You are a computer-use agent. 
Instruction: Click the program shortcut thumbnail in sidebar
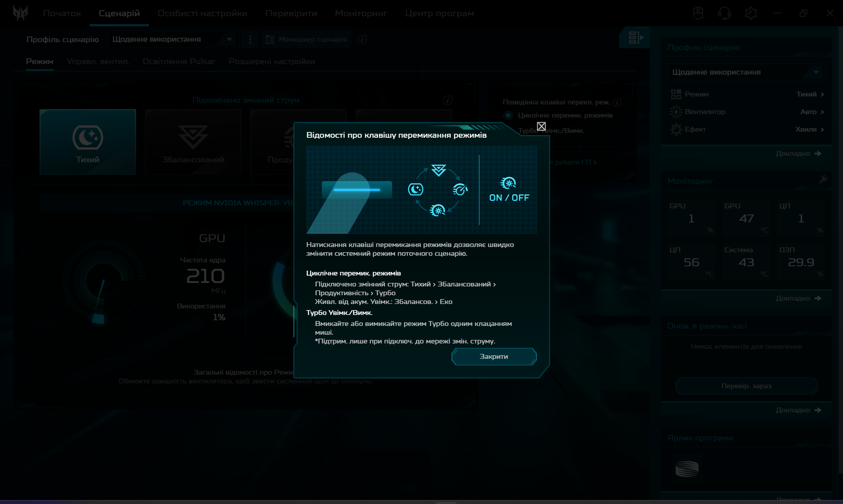[687, 469]
